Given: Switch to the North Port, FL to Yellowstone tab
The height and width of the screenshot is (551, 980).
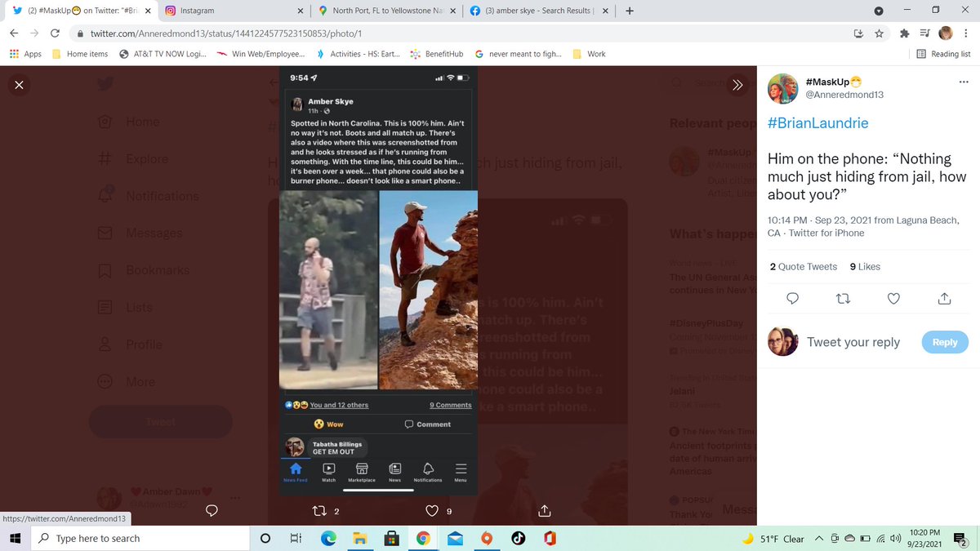Looking at the screenshot, I should pos(385,11).
